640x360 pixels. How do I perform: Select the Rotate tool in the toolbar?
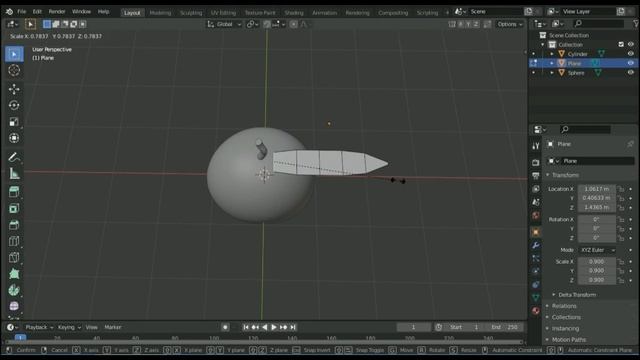(14, 105)
